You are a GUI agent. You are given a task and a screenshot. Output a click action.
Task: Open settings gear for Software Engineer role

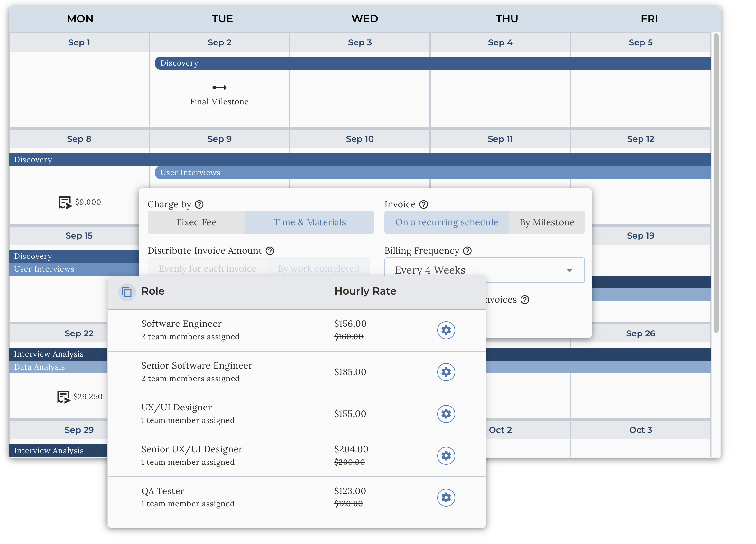coord(446,330)
